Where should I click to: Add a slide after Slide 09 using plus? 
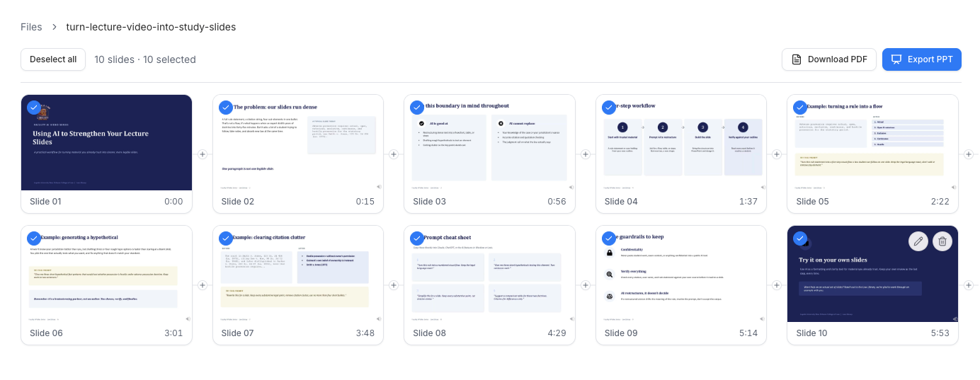(x=777, y=284)
